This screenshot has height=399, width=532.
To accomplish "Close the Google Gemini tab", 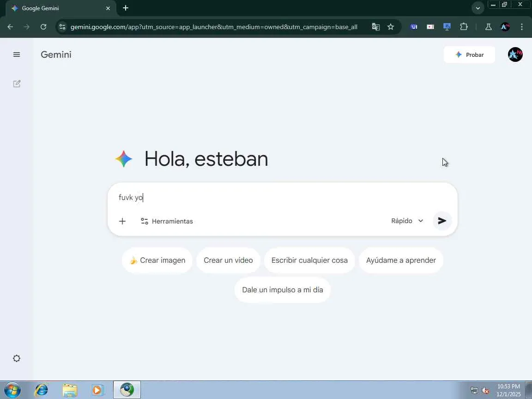I will (x=108, y=8).
